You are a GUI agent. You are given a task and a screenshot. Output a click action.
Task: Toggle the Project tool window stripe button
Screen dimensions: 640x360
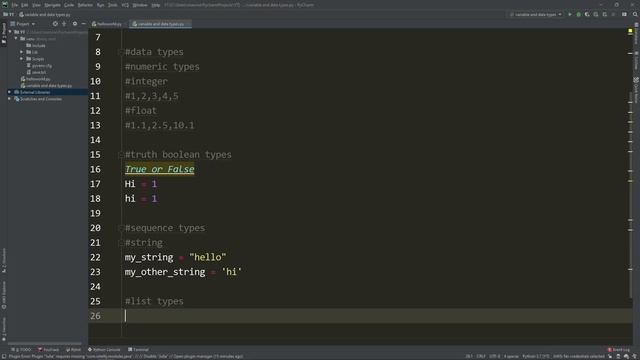(x=4, y=33)
